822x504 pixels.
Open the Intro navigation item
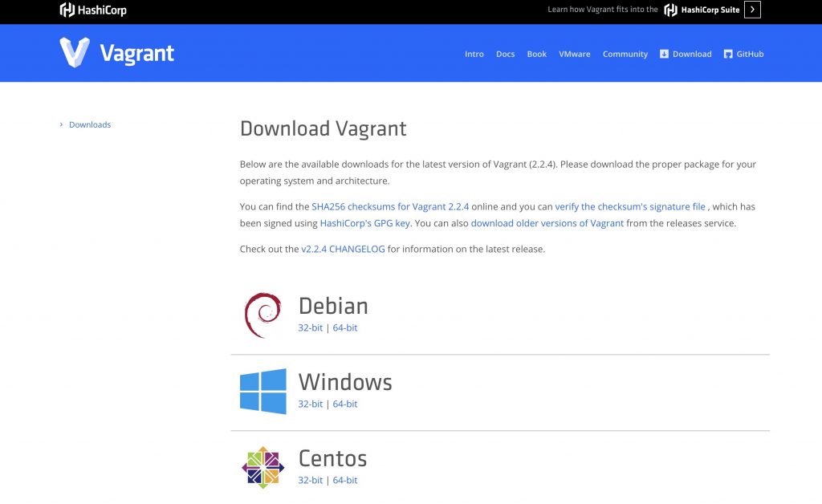click(474, 54)
